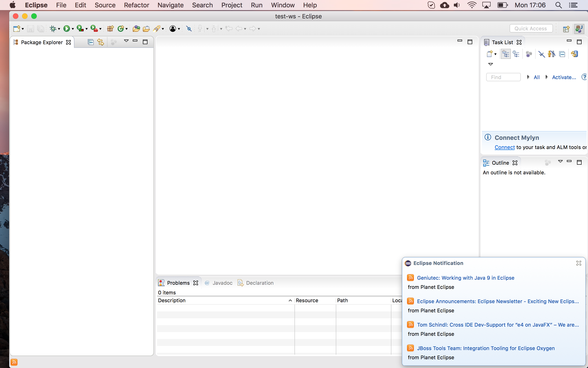588x368 pixels.
Task: Click the Connect link under Connect Mylyn
Action: click(x=505, y=147)
